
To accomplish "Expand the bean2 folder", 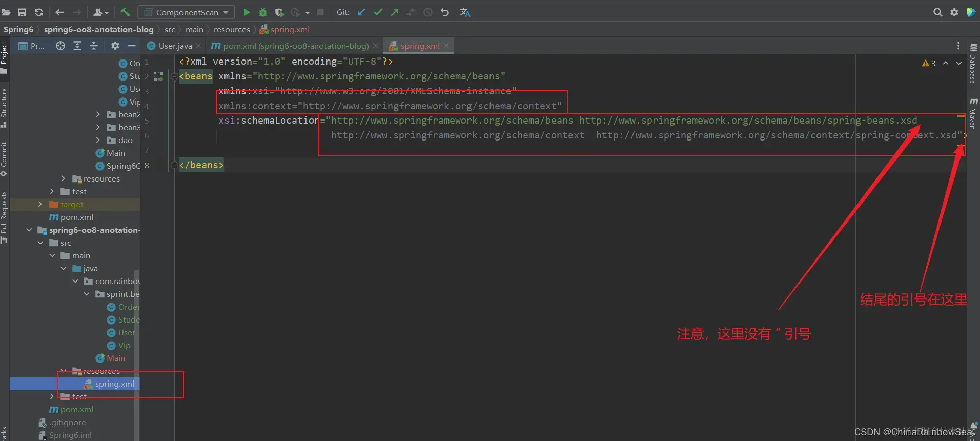I will coord(98,114).
